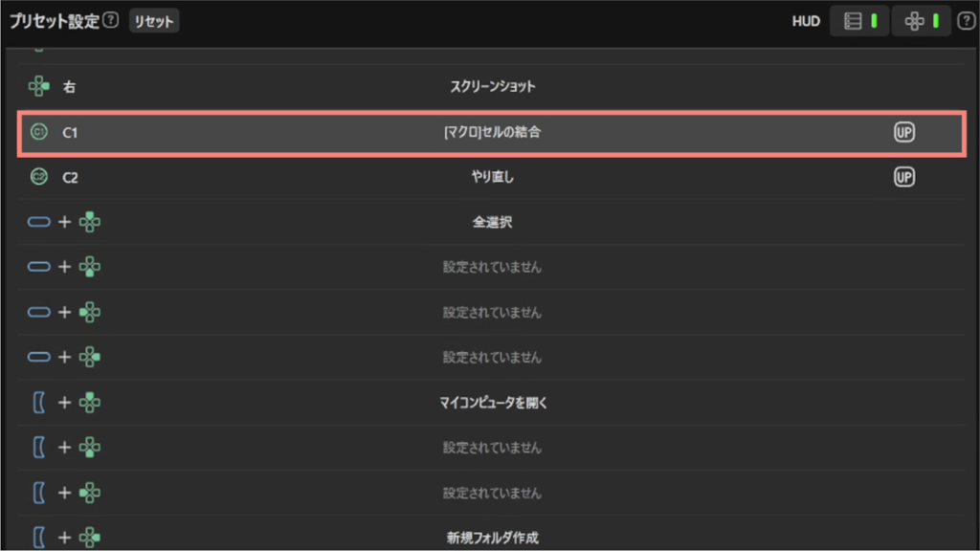The image size is (980, 551).
Task: Toggle the HUD list display switch
Action: click(x=860, y=20)
